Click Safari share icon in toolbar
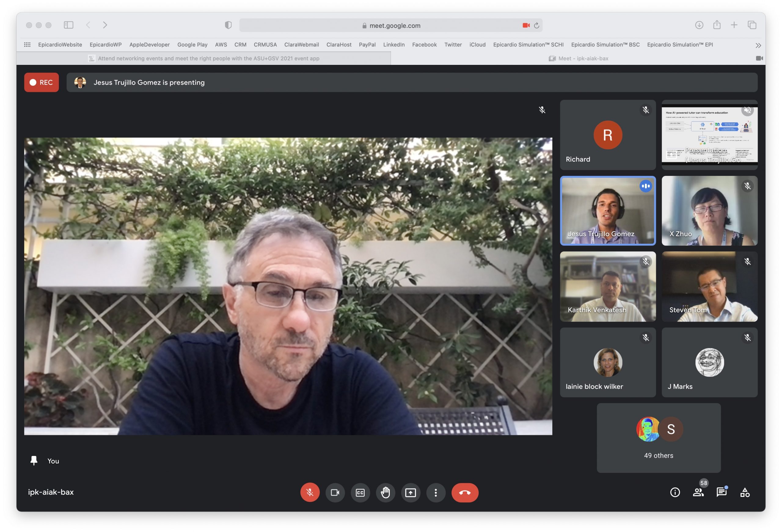782x532 pixels. [x=717, y=25]
